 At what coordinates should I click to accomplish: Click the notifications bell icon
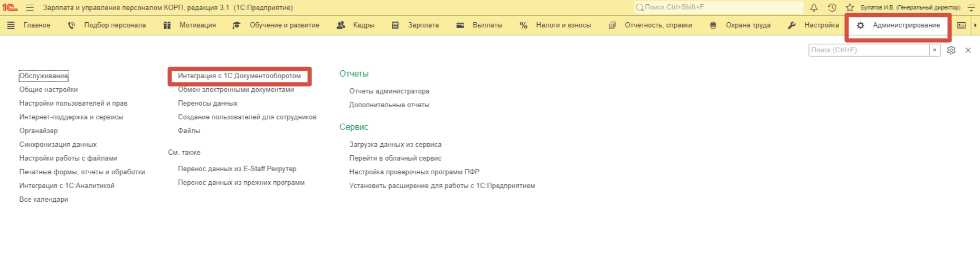coord(814,7)
